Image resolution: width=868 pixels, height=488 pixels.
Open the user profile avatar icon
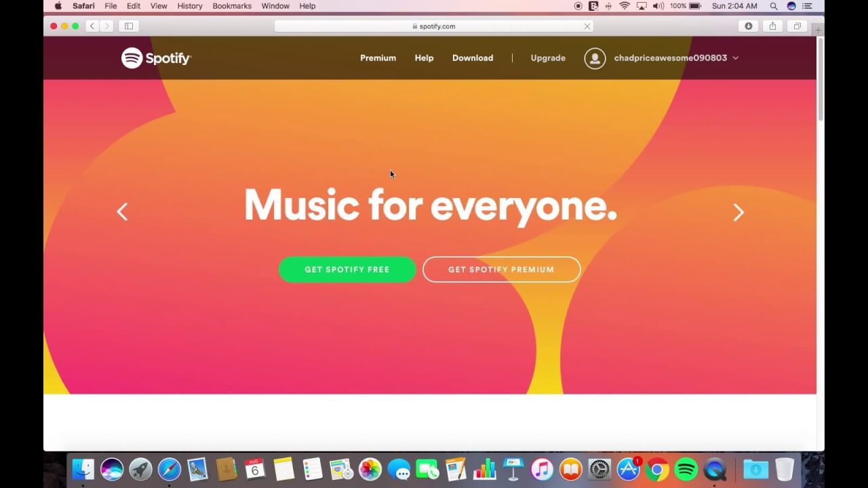[x=595, y=58]
